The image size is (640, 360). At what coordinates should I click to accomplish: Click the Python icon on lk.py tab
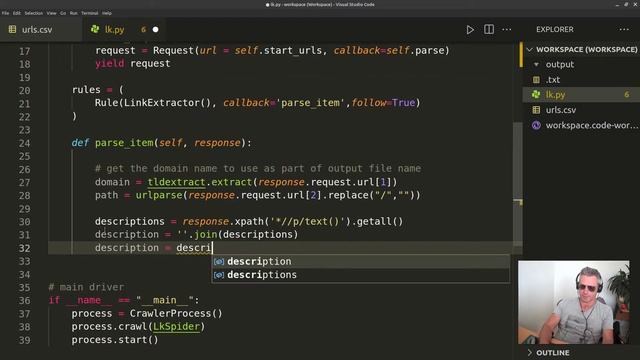(x=95, y=29)
